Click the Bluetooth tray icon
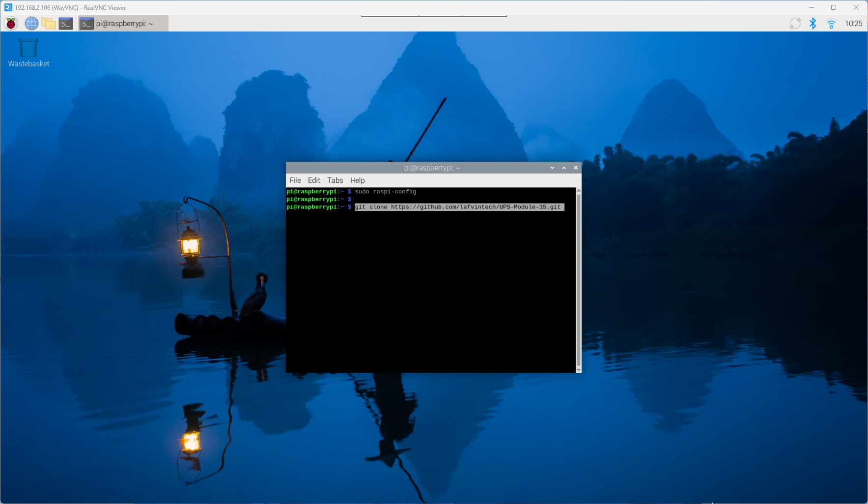Screen dimensions: 868x504 (812, 23)
